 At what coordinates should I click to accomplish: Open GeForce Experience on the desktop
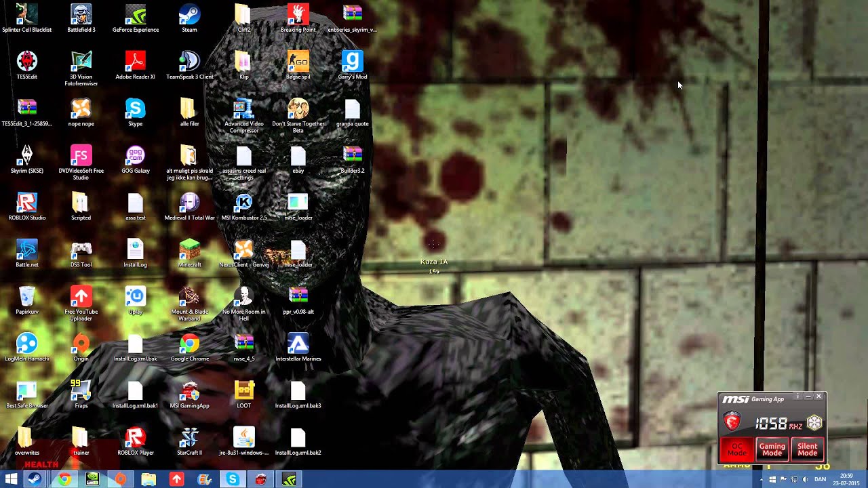click(136, 18)
